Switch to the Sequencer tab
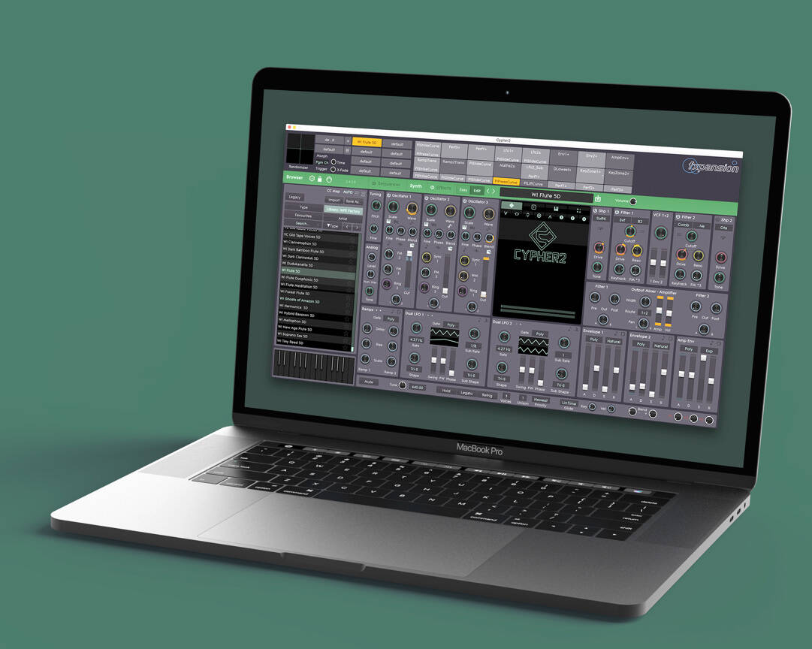Viewport: 812px width, 649px height. [x=389, y=184]
